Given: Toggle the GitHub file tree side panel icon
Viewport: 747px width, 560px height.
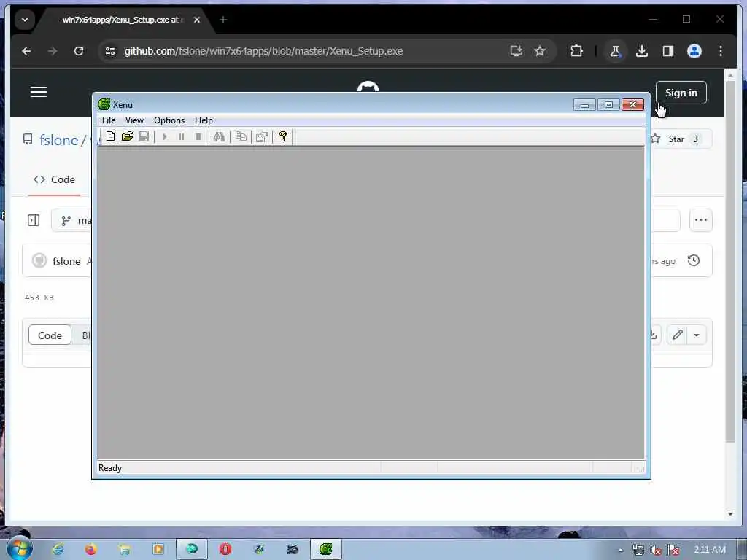Looking at the screenshot, I should (34, 220).
